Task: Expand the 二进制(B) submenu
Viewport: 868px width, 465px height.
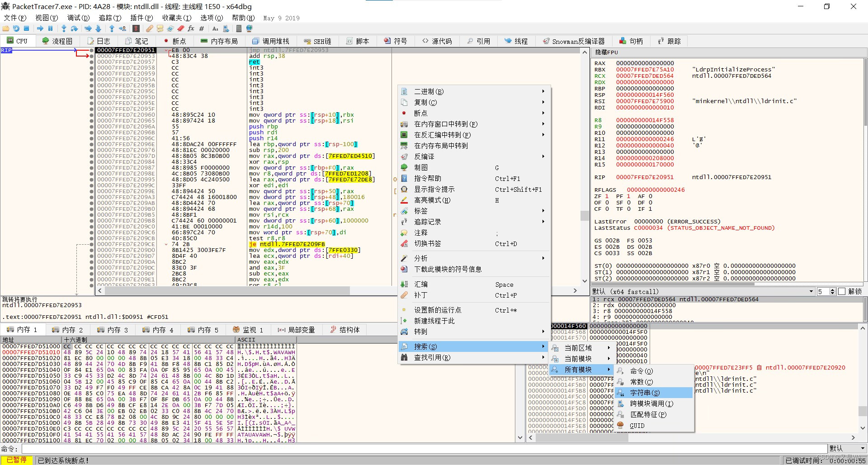Action: pyautogui.click(x=474, y=91)
